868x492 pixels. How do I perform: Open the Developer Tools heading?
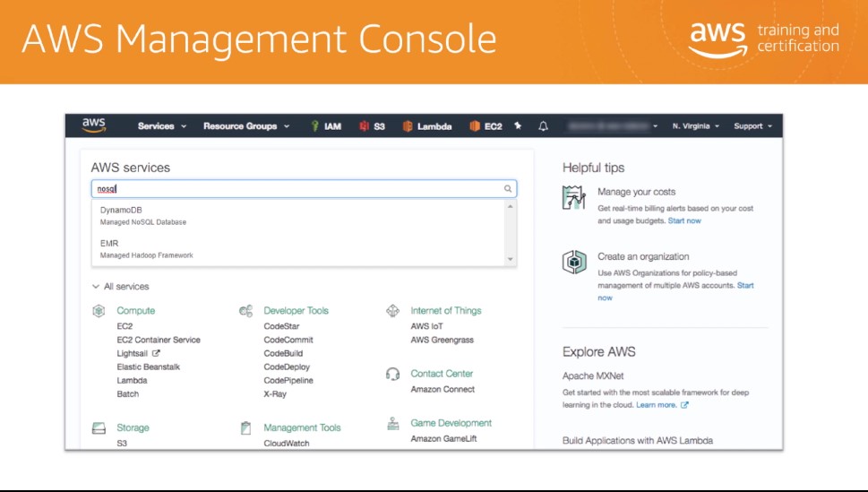(x=296, y=311)
